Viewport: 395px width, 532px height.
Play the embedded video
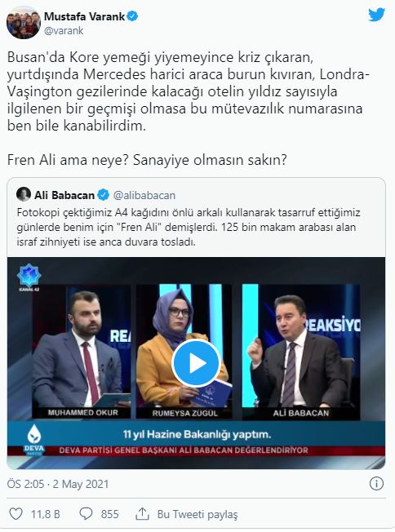[x=196, y=363]
